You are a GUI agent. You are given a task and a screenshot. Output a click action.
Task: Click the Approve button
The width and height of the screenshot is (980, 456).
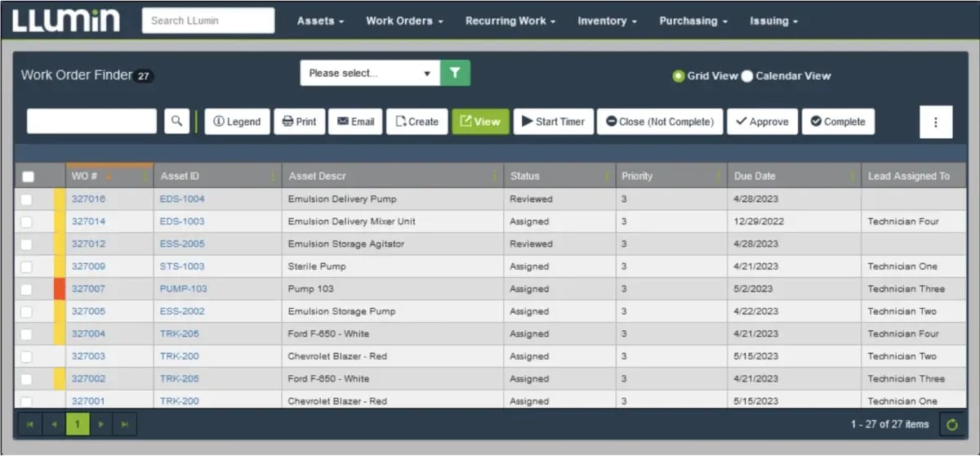[762, 122]
